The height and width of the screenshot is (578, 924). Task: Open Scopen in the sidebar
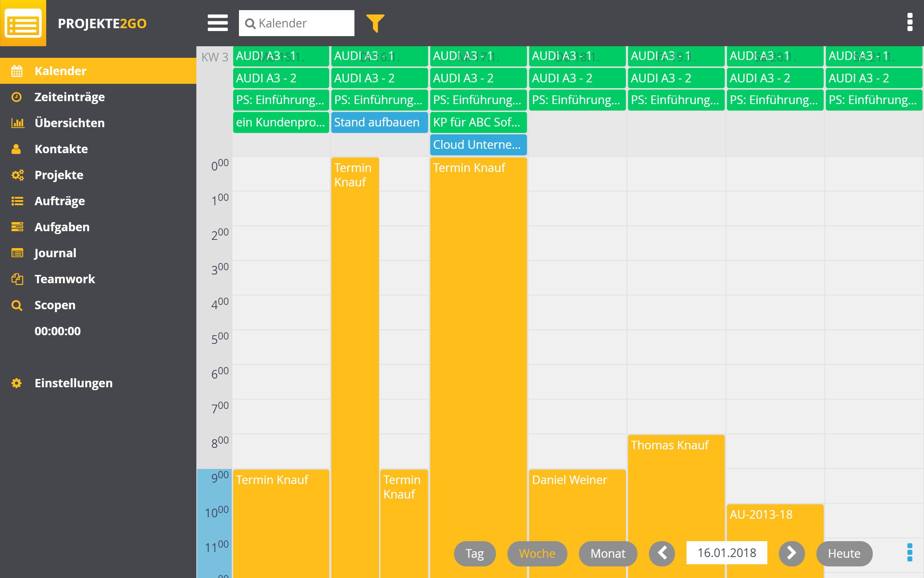tap(98, 305)
